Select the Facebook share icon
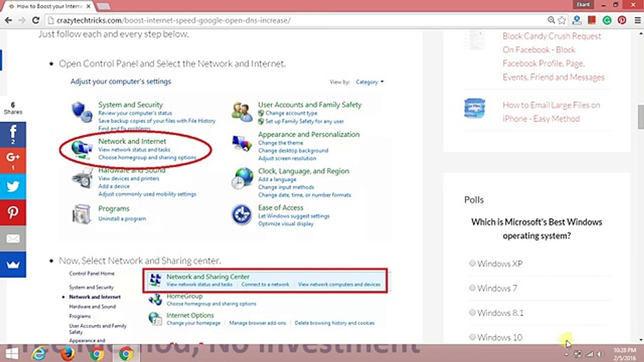This screenshot has width=644, height=362. tap(13, 134)
